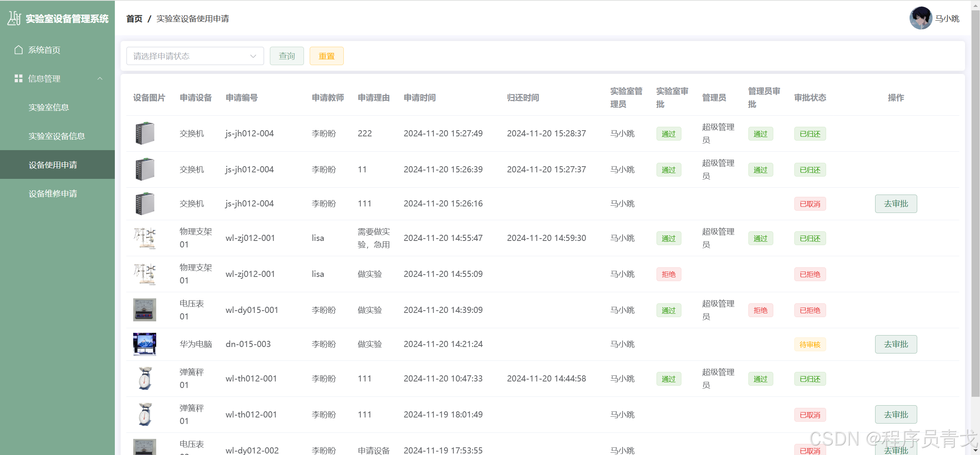Viewport: 980px width, 455px height.
Task: Select 实验室设备信息 in the sidebar
Action: [x=57, y=136]
